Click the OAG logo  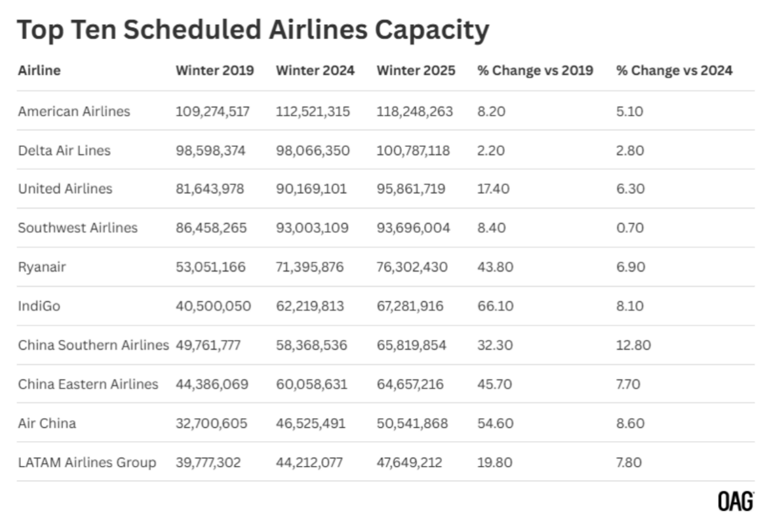coord(736,501)
